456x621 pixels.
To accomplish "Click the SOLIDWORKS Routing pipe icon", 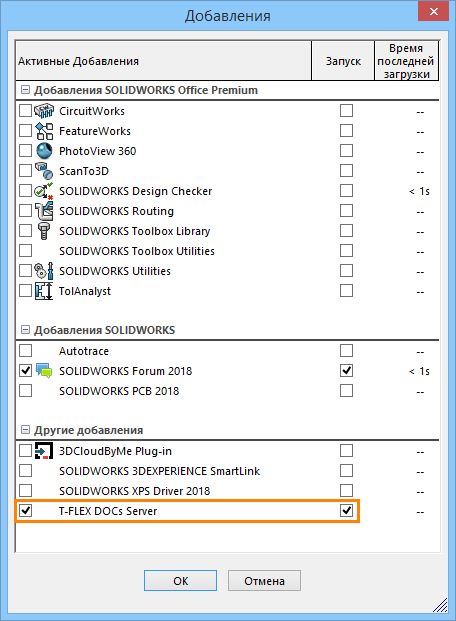I will point(44,211).
